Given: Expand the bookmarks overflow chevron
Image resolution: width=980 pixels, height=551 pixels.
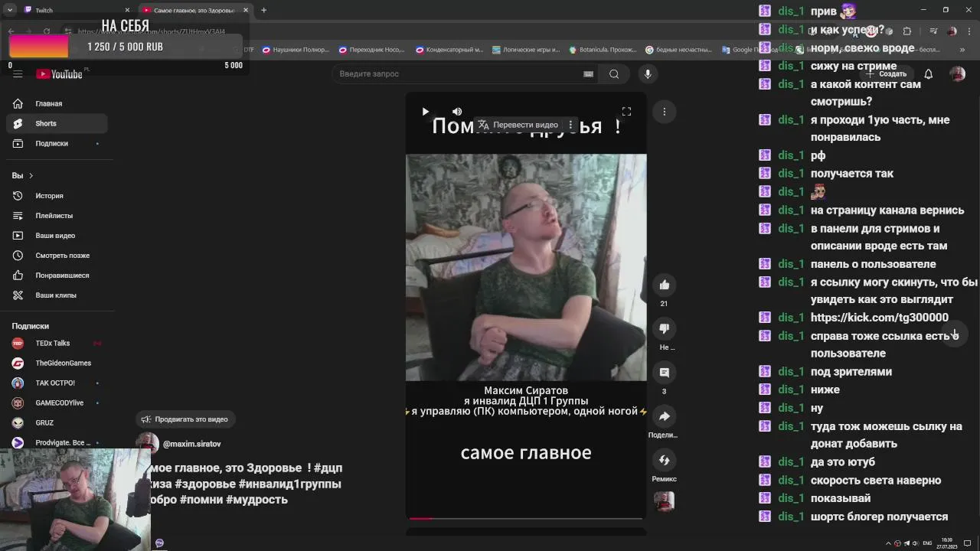Looking at the screenshot, I should pyautogui.click(x=962, y=50).
